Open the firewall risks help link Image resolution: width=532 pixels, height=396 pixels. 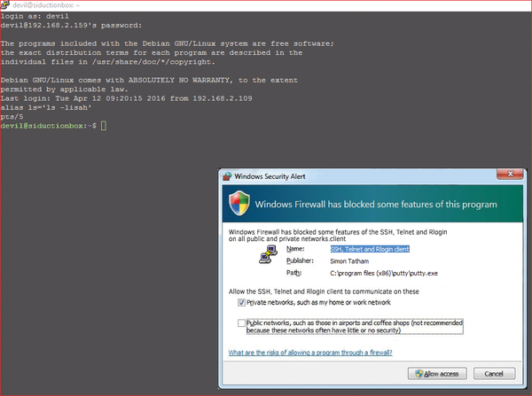[x=310, y=353]
